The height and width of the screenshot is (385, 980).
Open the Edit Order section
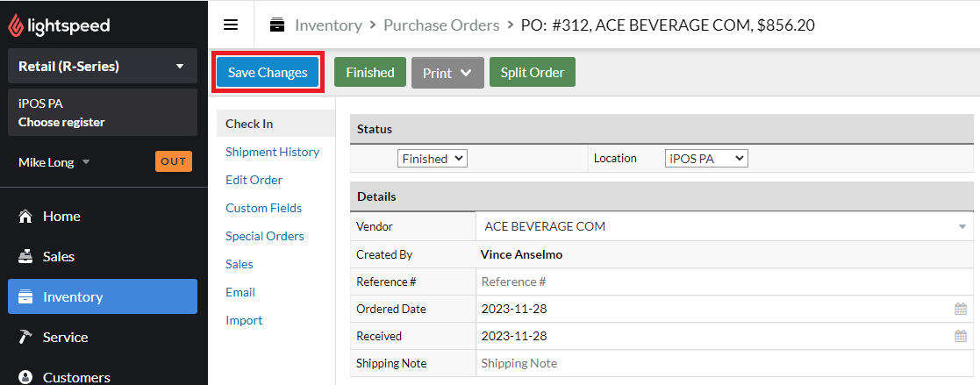tap(254, 180)
